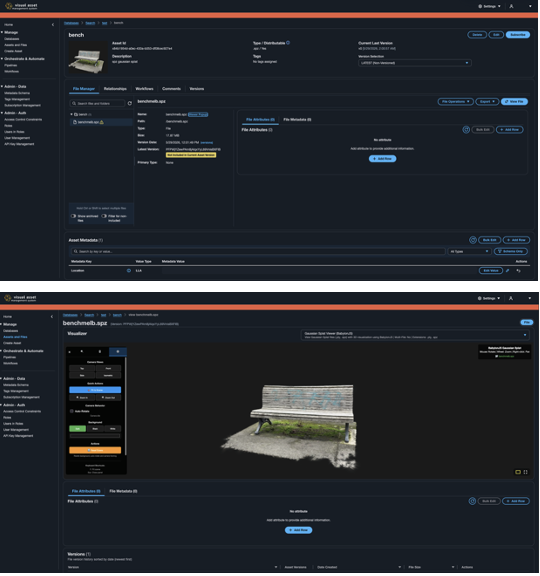Viewport: 540px width, 576px height.
Task: Click the yellow display-mode icon in the viewer corner
Action: [518, 472]
